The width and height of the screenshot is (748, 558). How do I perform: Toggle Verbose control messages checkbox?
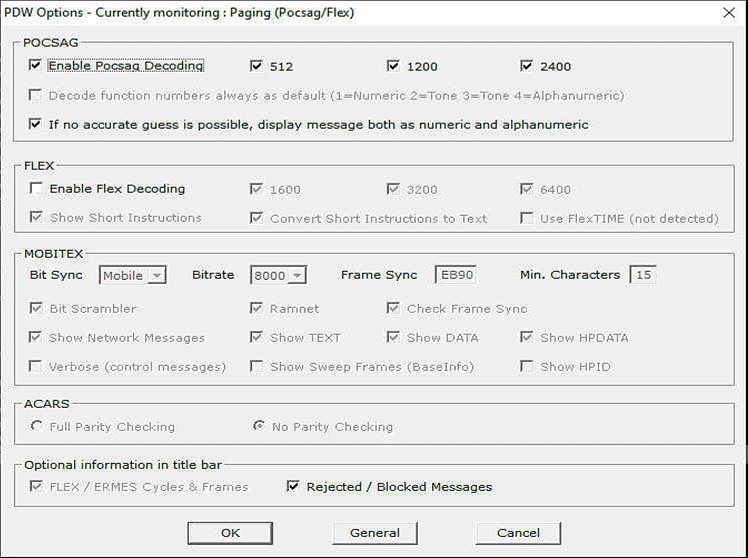coord(35,366)
